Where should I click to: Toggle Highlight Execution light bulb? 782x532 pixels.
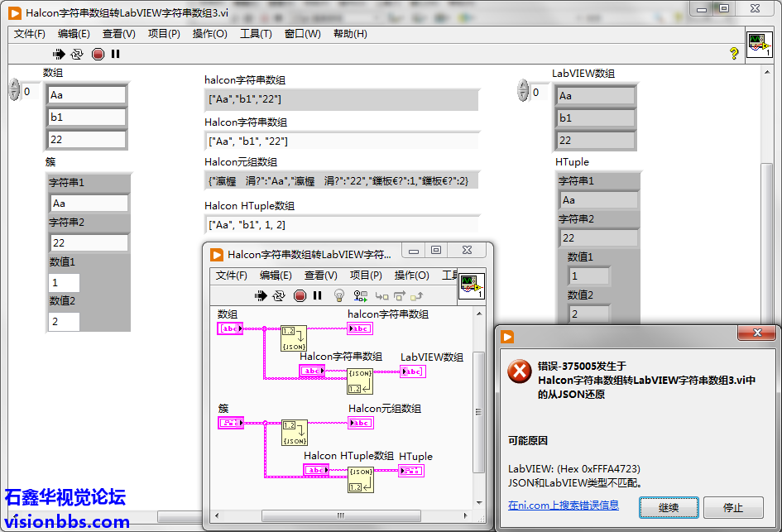339,295
